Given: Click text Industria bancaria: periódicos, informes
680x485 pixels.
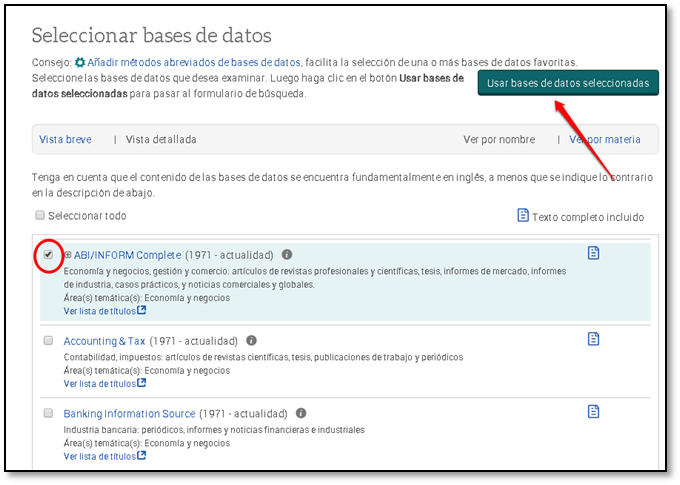Looking at the screenshot, I should tap(214, 429).
